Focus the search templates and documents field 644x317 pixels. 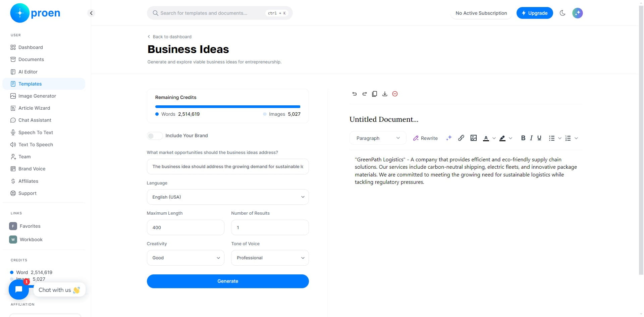(x=220, y=13)
